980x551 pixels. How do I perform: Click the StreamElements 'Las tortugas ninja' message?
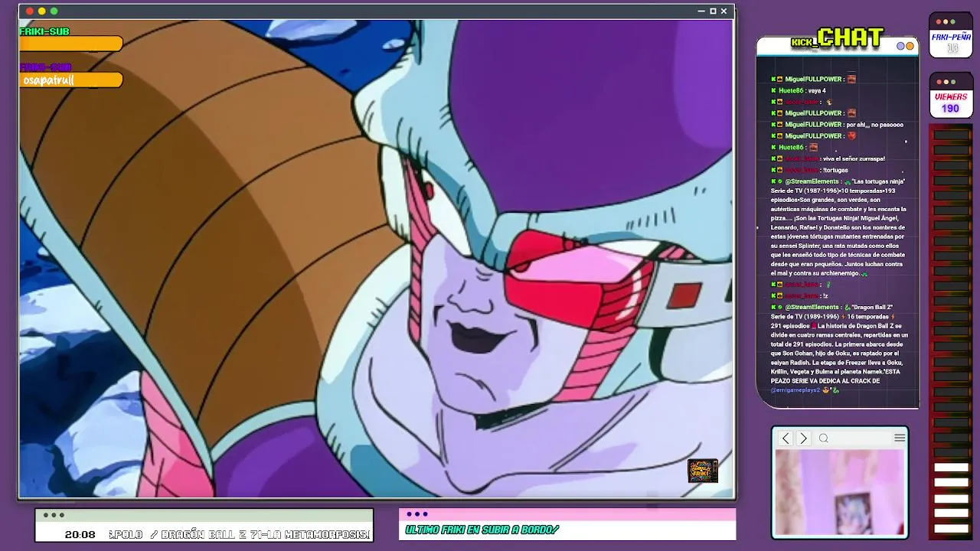click(839, 227)
